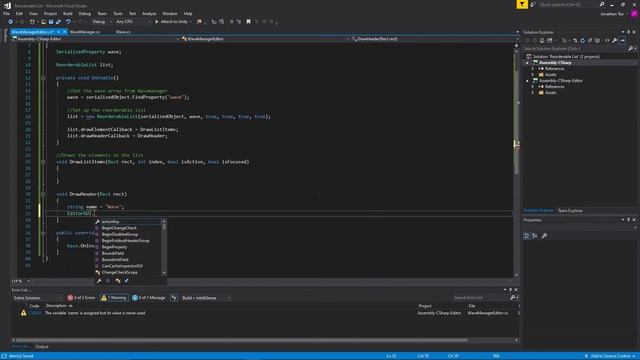Open the Tools menu

coord(118,13)
